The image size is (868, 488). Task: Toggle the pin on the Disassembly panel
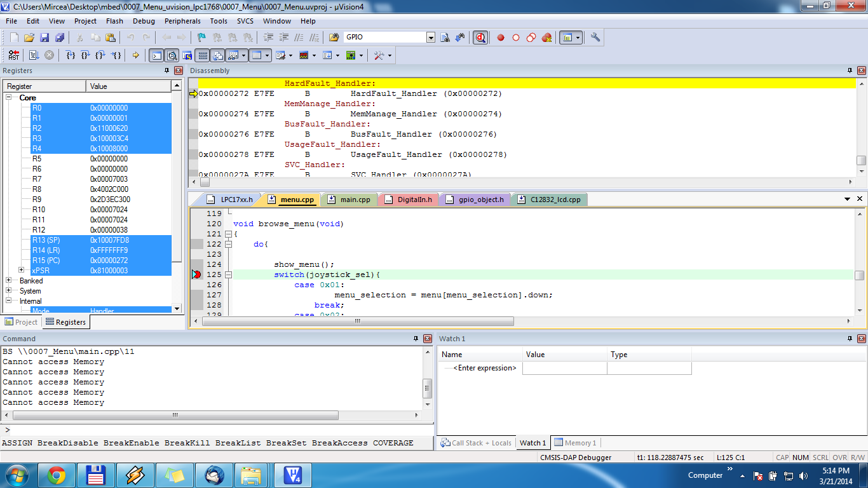(x=850, y=71)
